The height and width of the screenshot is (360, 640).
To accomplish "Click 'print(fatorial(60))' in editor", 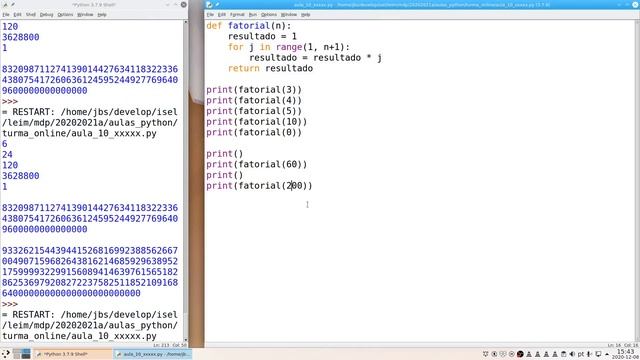I will click(257, 164).
